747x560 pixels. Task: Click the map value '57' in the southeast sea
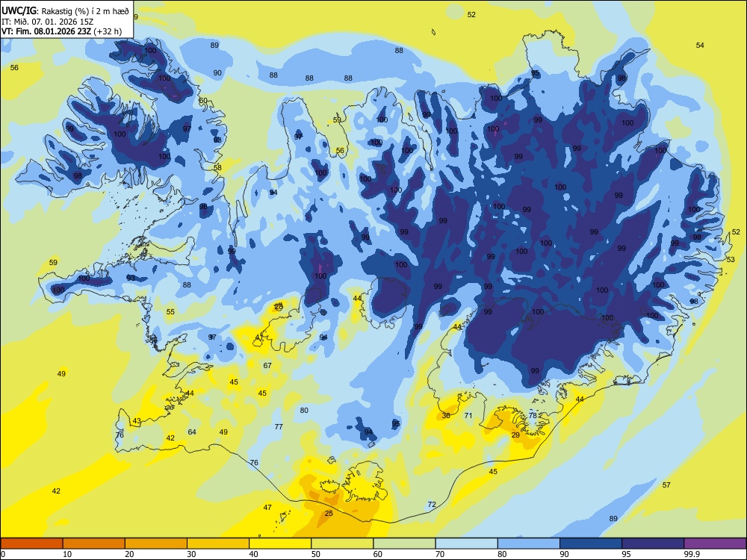(666, 485)
